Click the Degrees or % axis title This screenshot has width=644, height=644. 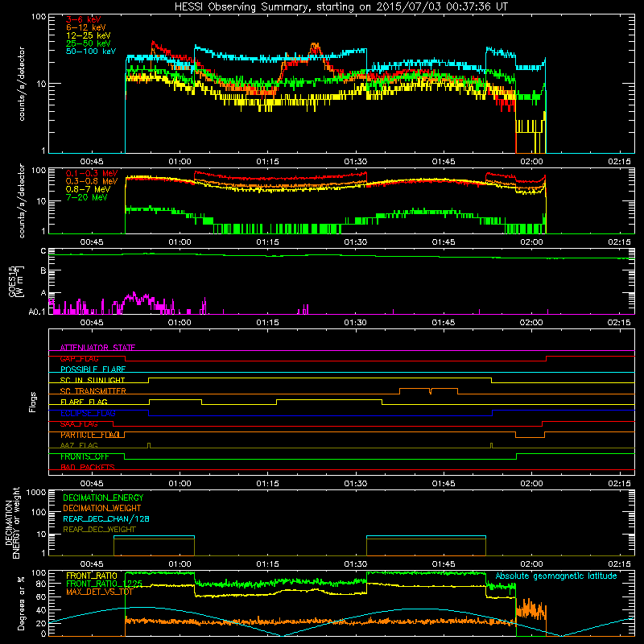[x=21, y=603]
